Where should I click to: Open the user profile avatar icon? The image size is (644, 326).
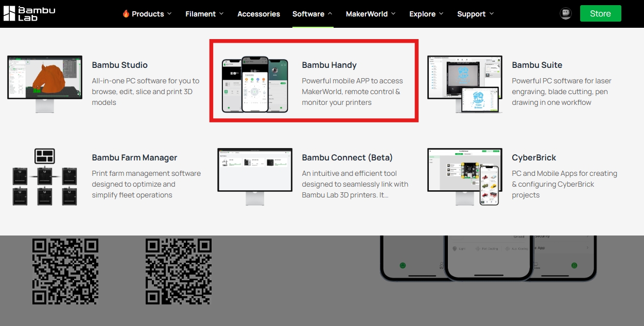tap(565, 14)
